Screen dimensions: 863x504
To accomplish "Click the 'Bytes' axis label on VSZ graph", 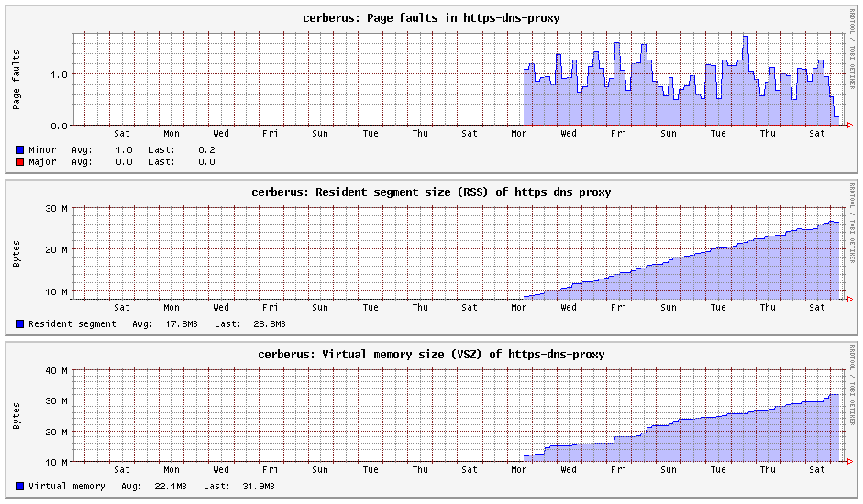I will (16, 416).
